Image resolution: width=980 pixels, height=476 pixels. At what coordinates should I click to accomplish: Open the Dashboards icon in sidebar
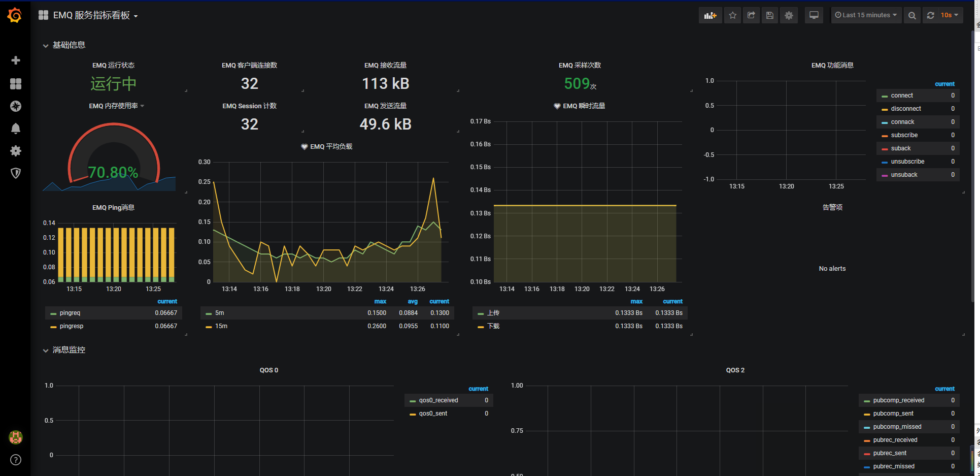[16, 84]
